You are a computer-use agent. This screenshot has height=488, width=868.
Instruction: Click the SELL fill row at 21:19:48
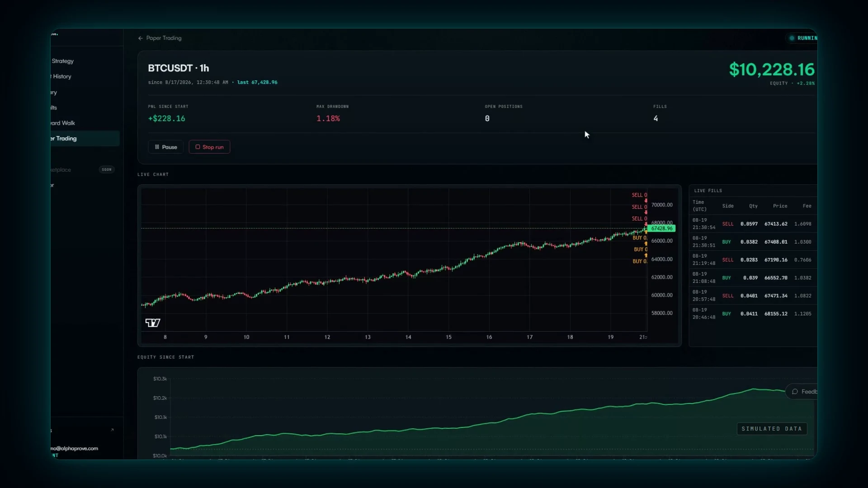click(753, 260)
